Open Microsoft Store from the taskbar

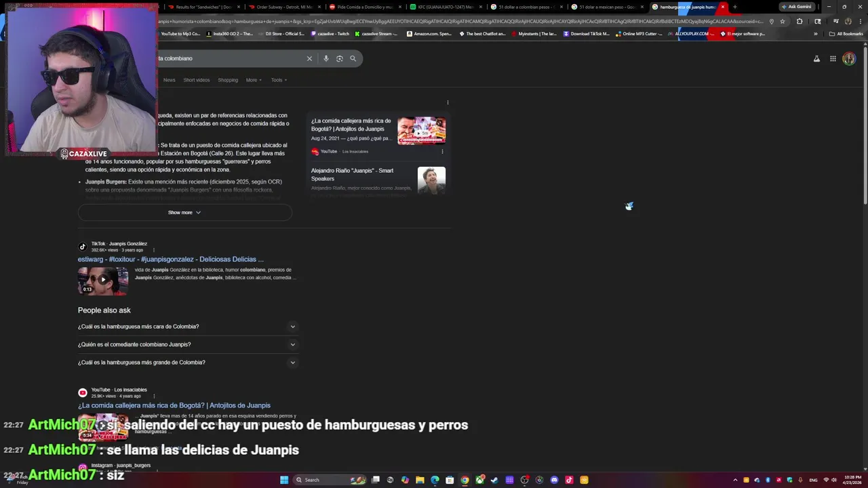[450, 480]
